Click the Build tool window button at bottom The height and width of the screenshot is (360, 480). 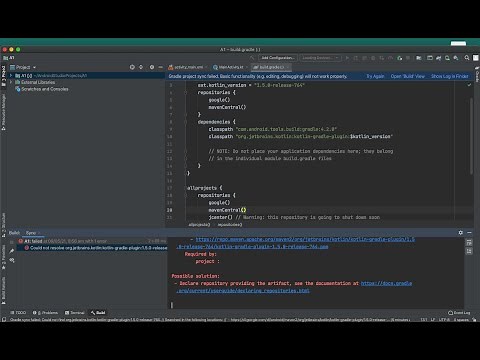point(98,313)
